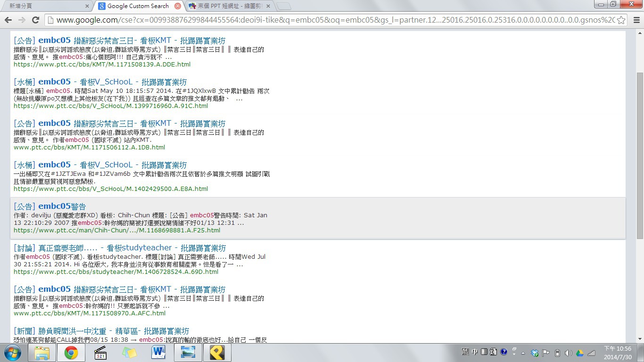644x362 pixels.
Task: Open [討論] 真正需要老師 studyteacher result
Action: pos(120,247)
